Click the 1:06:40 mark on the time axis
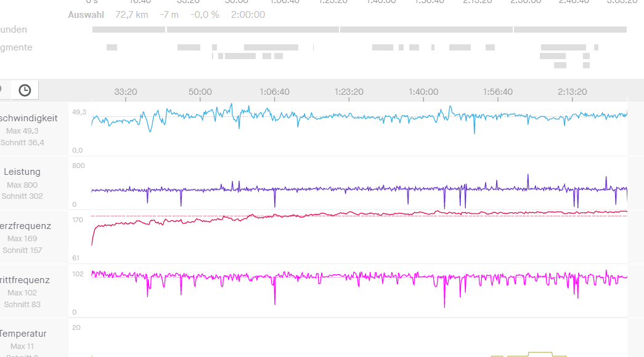The image size is (644, 357). 274,92
